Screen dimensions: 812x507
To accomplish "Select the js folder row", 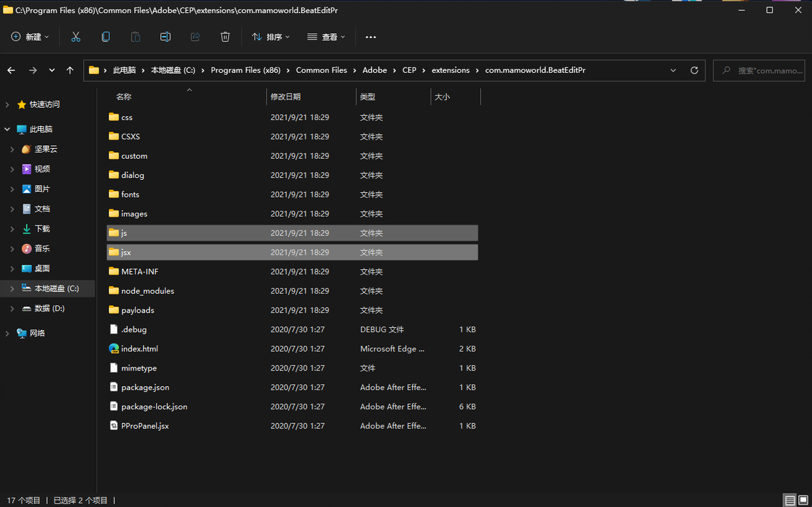I will pos(293,233).
